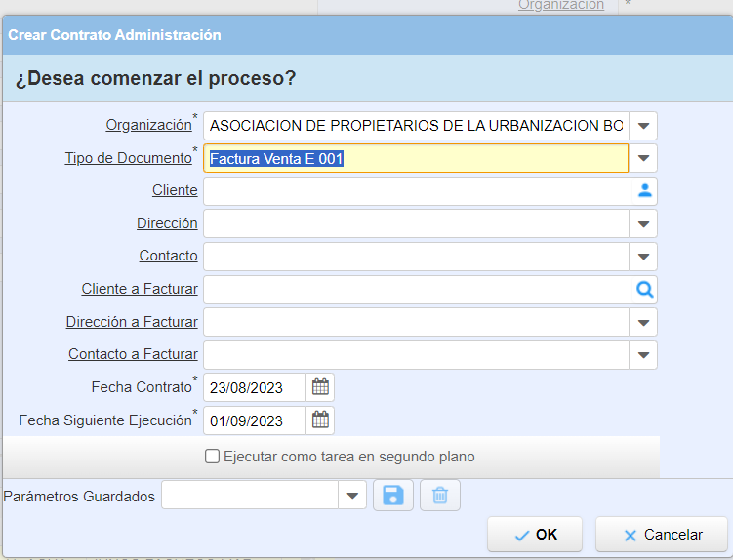The width and height of the screenshot is (733, 560).
Task: Open the Contacto dropdown list
Action: 643,257
